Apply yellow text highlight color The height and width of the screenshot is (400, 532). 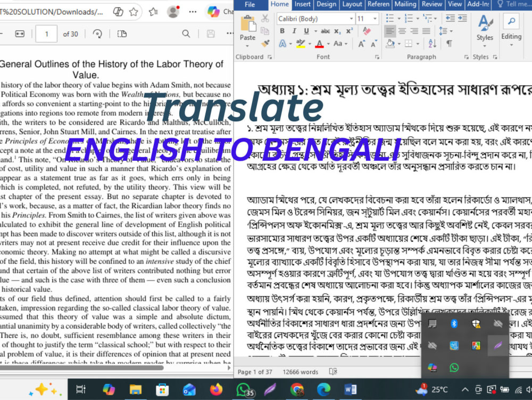pyautogui.click(x=300, y=44)
